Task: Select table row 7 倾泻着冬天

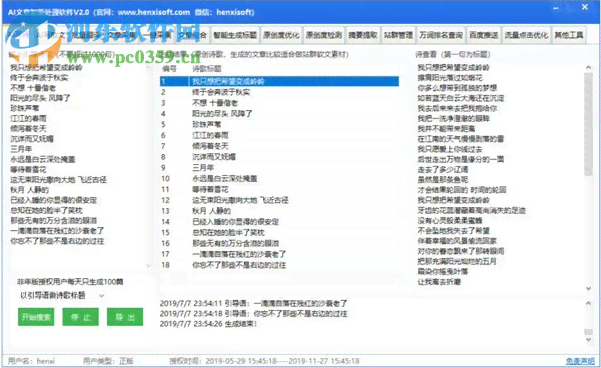Action: pos(279,146)
